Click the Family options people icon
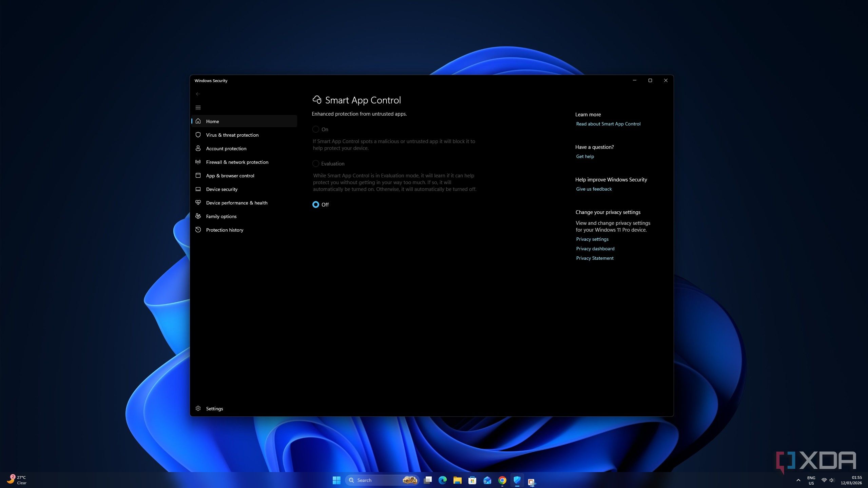868x488 pixels. 198,216
